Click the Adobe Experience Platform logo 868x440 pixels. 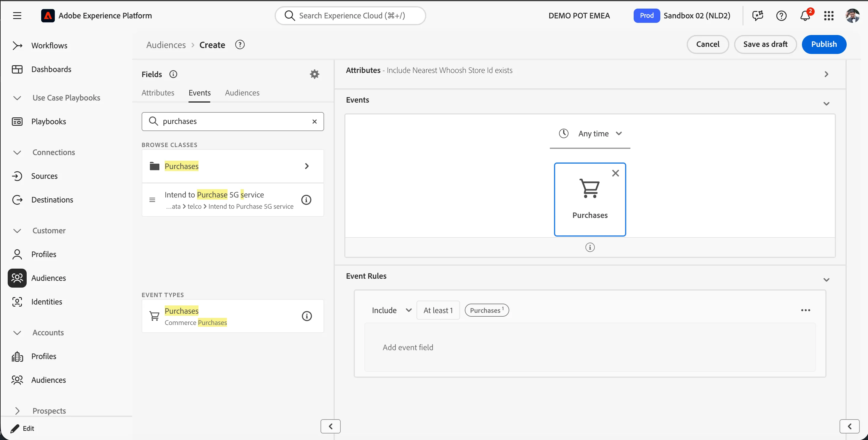click(48, 15)
